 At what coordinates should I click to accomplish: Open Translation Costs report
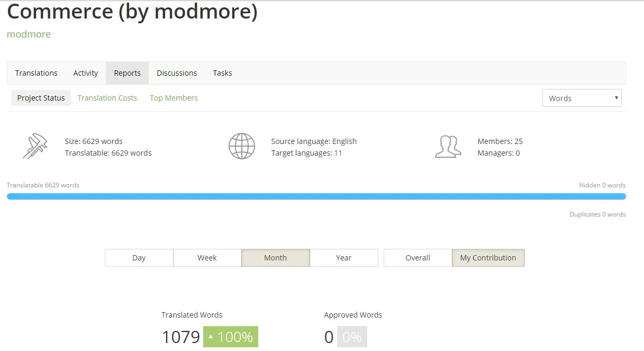pyautogui.click(x=107, y=98)
